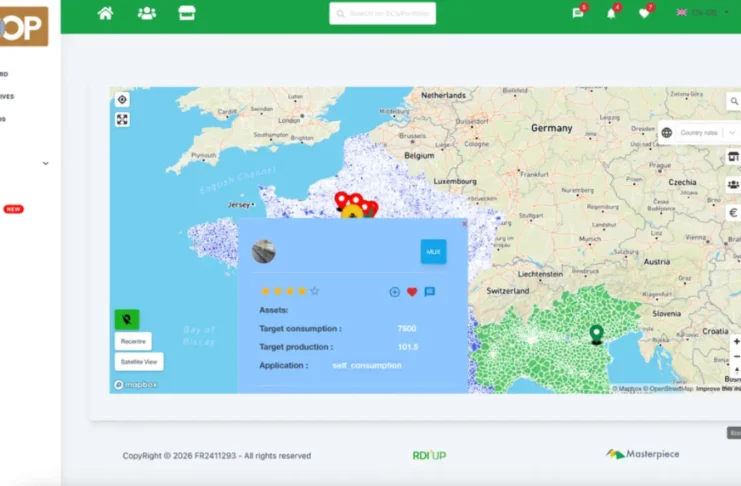Viewport: 741px width, 486px height.
Task: Toggle the green marker visibility button
Action: pos(127,320)
